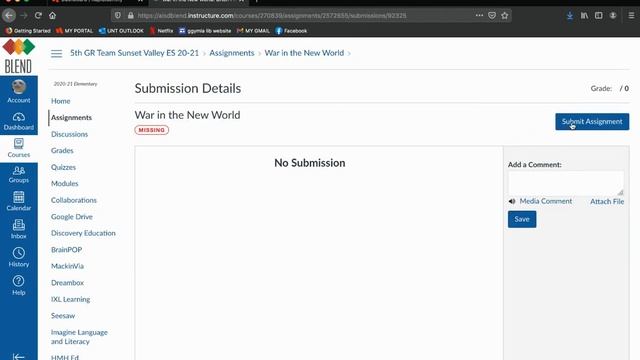640x360 pixels.
Task: Open MY PORTAL bookmark
Action: click(75, 31)
